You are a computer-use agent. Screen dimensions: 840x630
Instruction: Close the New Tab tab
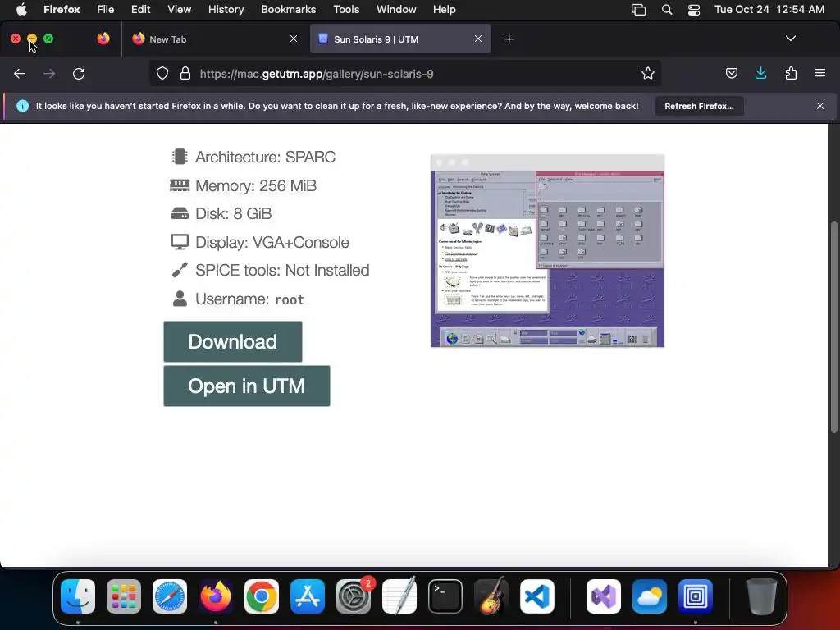coord(294,39)
